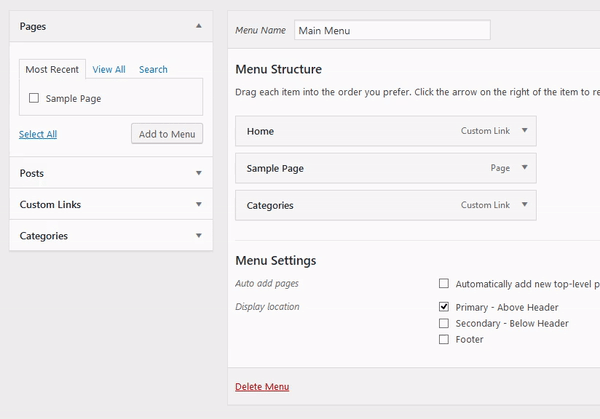Viewport: 600px width, 419px height.
Task: Open Categories menu item settings arrow
Action: click(524, 205)
